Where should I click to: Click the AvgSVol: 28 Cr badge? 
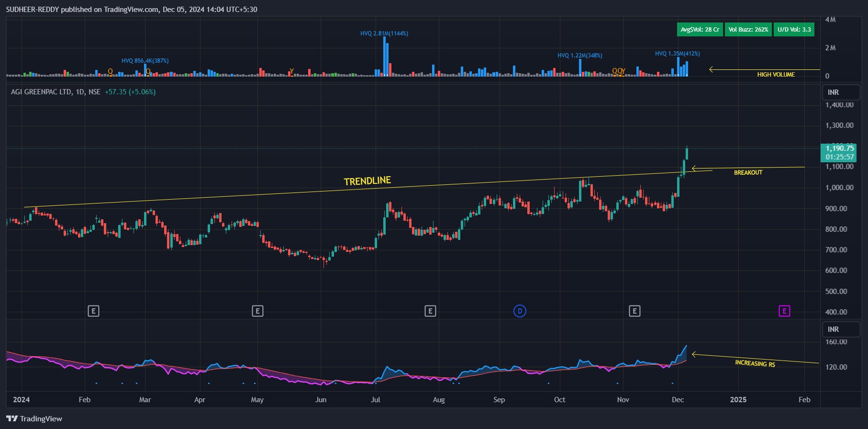point(700,30)
